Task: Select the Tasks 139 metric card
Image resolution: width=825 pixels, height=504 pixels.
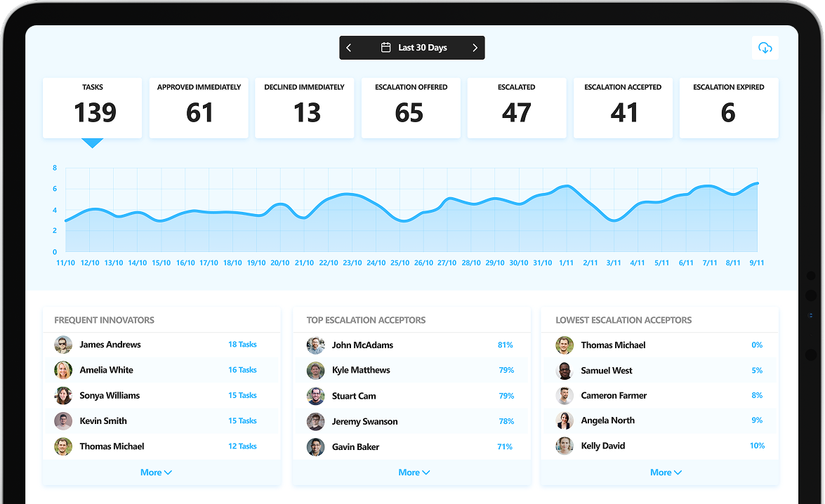Action: point(92,108)
